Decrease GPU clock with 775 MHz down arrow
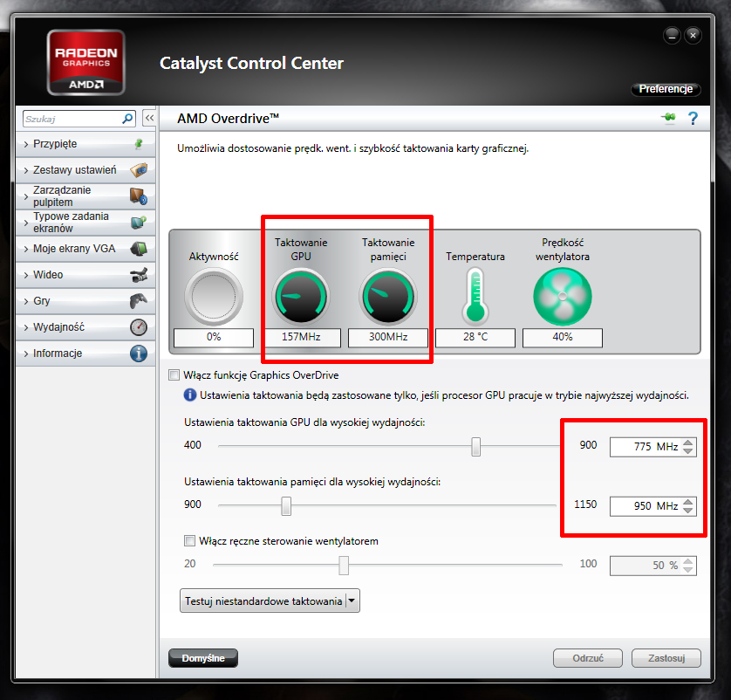Viewport: 731px width, 700px height. [687, 451]
